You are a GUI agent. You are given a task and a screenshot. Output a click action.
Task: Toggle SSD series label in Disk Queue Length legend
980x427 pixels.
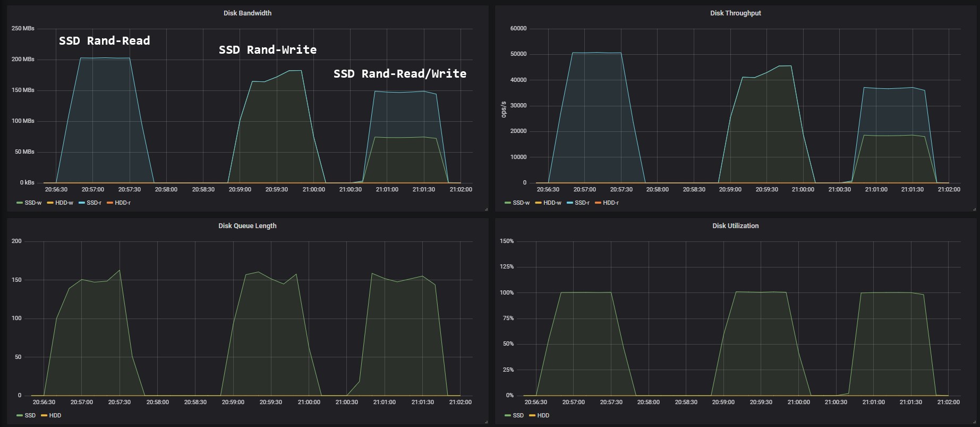pyautogui.click(x=30, y=415)
